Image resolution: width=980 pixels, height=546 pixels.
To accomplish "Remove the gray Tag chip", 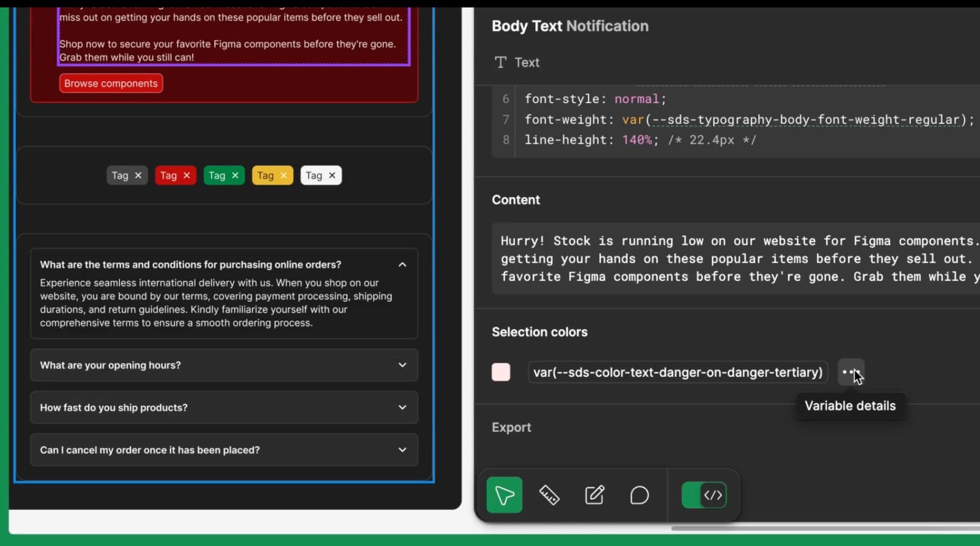I will tap(138, 175).
